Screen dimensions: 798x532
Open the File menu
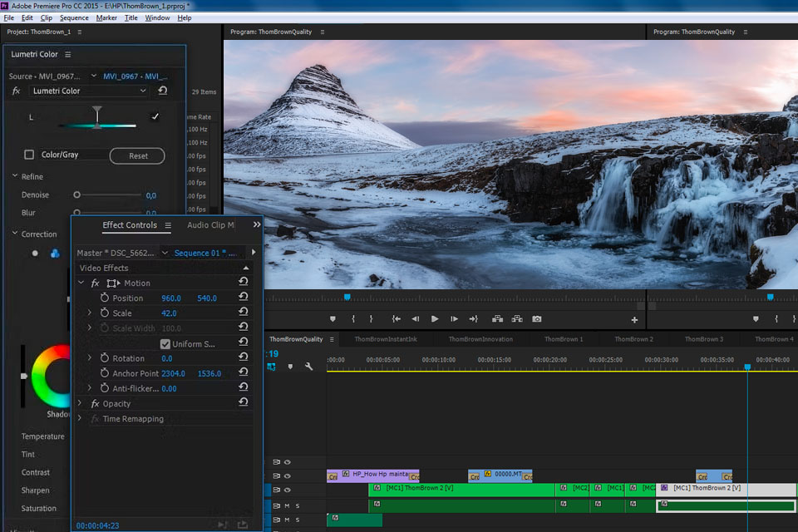tap(8, 17)
